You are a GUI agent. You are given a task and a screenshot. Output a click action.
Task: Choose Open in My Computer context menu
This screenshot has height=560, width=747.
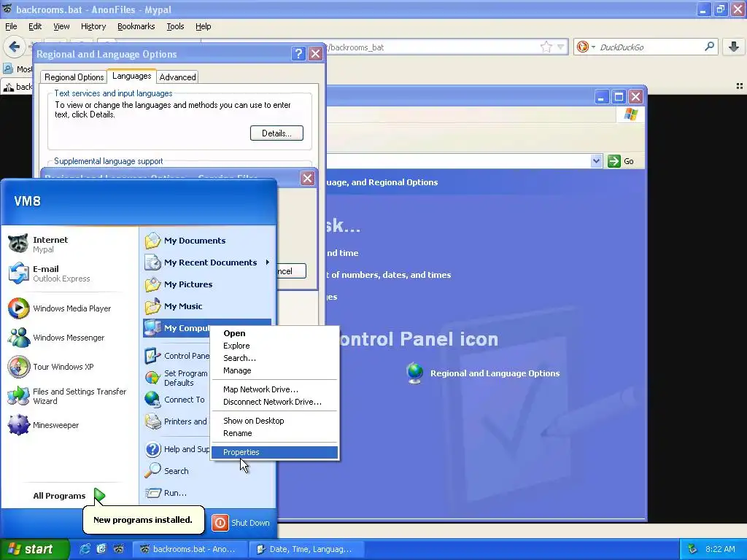[274, 333]
